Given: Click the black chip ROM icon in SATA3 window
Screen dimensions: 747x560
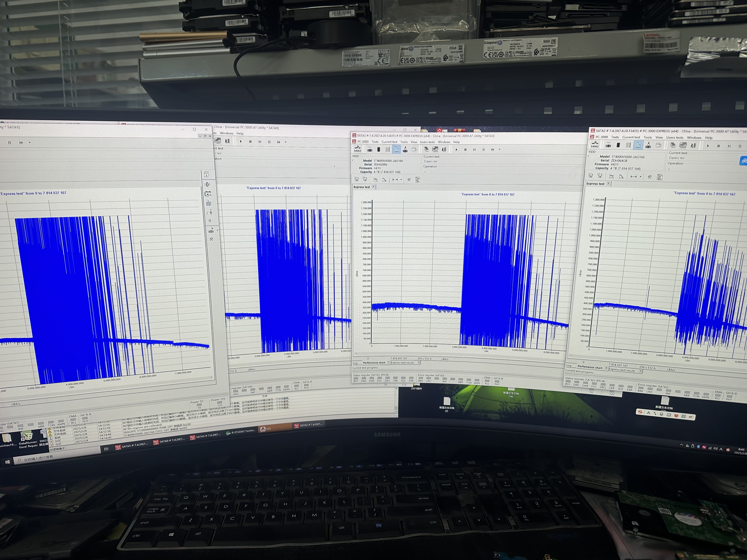Looking at the screenshot, I should (379, 149).
